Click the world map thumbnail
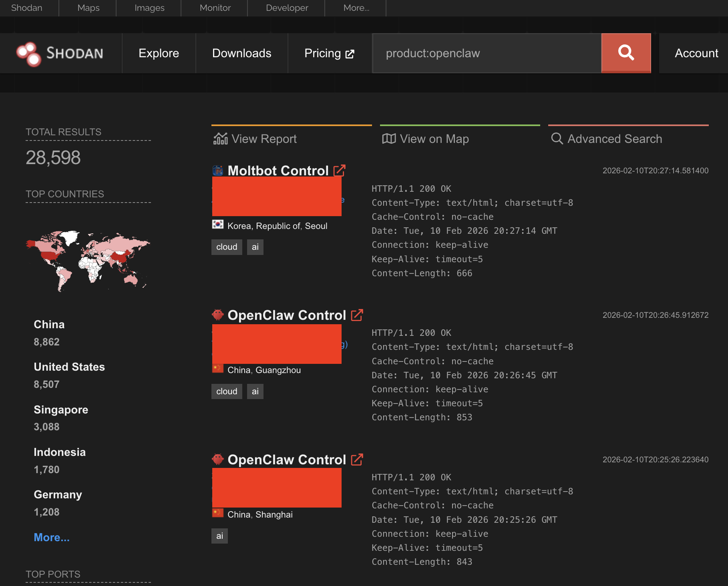The height and width of the screenshot is (586, 728). [x=88, y=261]
